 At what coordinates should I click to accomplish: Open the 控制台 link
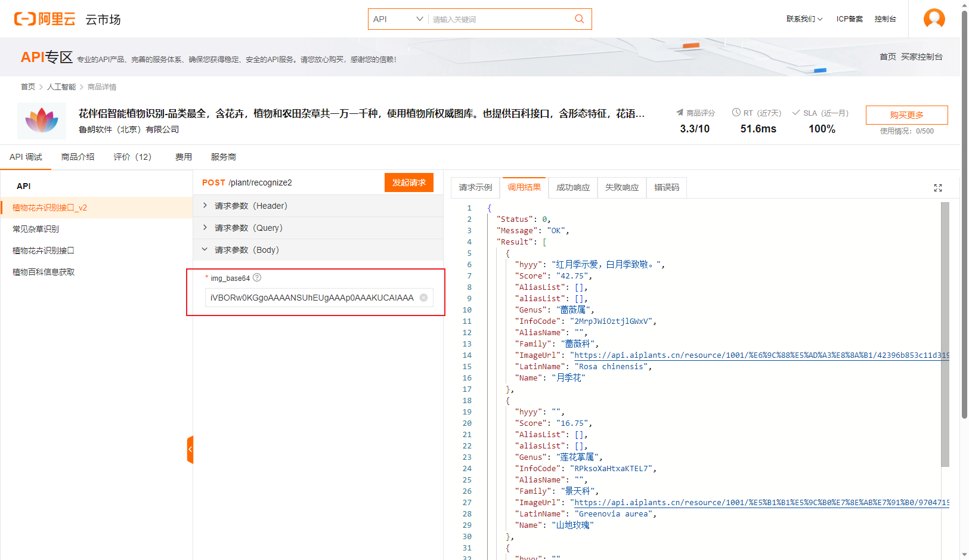pos(886,19)
